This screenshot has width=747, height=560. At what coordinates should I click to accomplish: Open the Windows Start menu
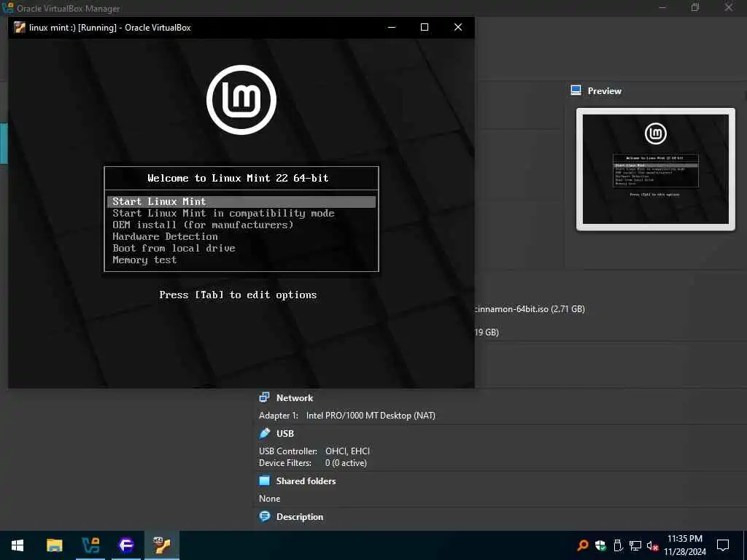(x=18, y=545)
